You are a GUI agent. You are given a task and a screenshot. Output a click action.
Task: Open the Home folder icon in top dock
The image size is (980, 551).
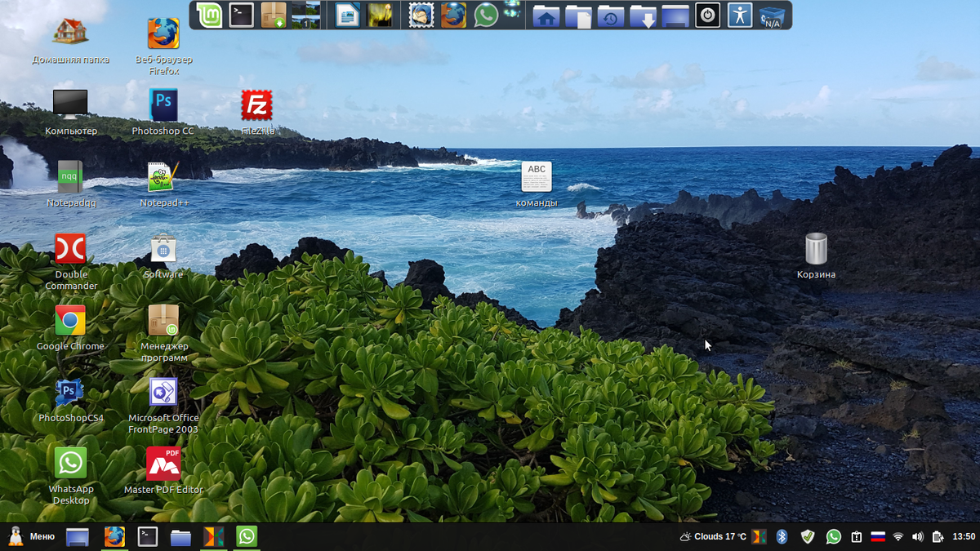546,16
